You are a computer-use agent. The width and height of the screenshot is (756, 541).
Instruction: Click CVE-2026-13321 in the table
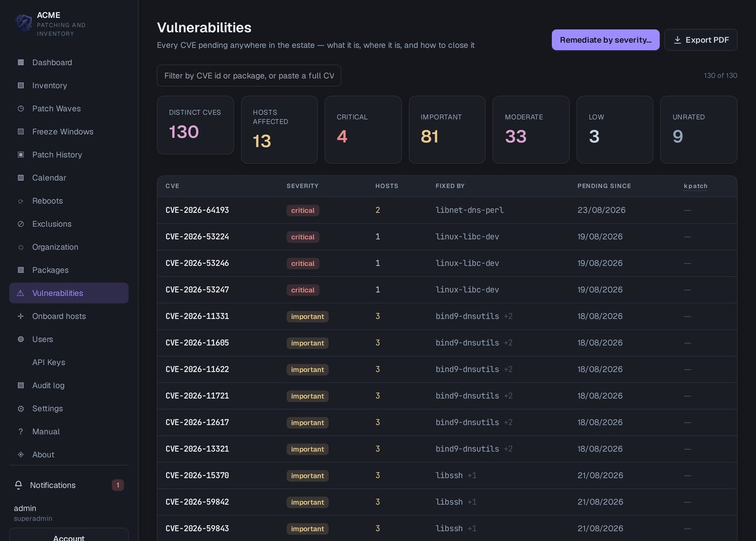click(197, 449)
